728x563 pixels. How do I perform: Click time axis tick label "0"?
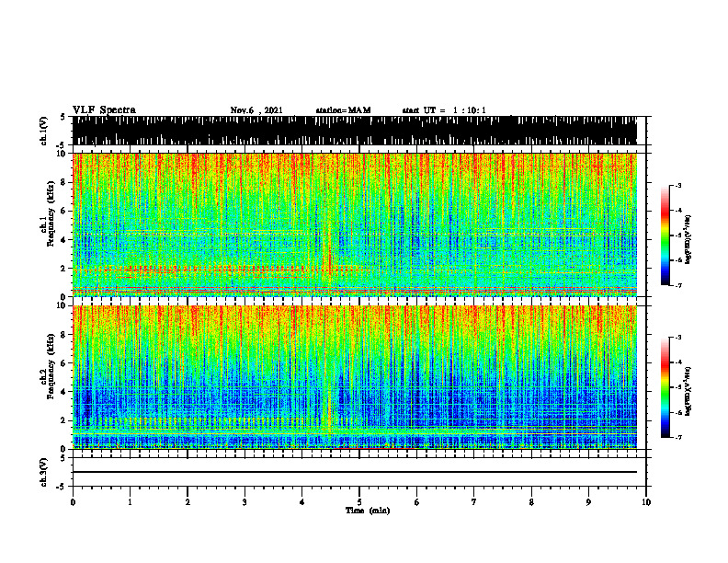pos(73,502)
